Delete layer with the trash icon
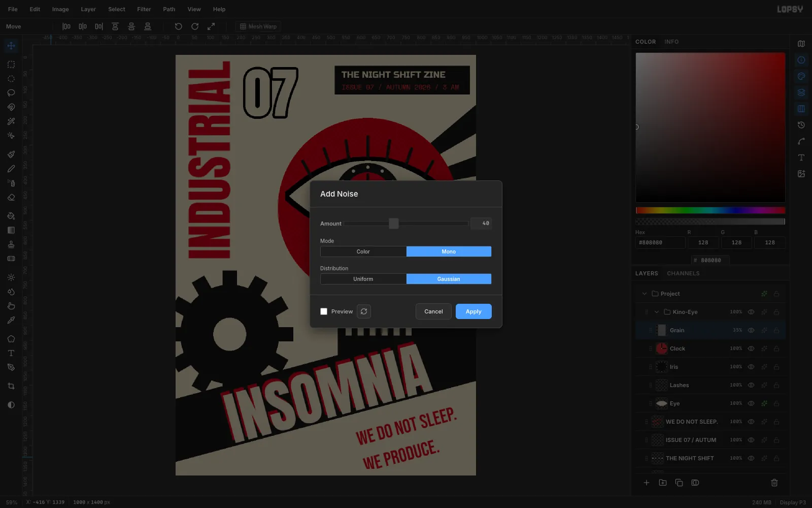 coord(774,483)
